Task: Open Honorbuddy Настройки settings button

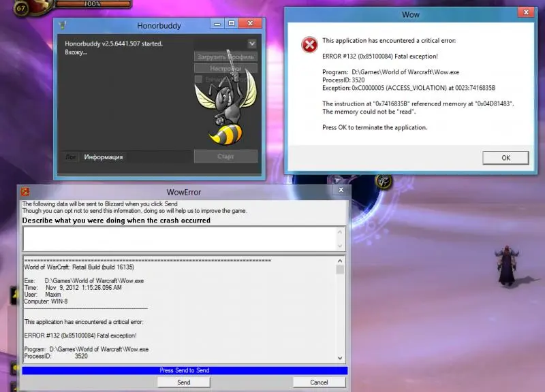Action: [x=225, y=69]
